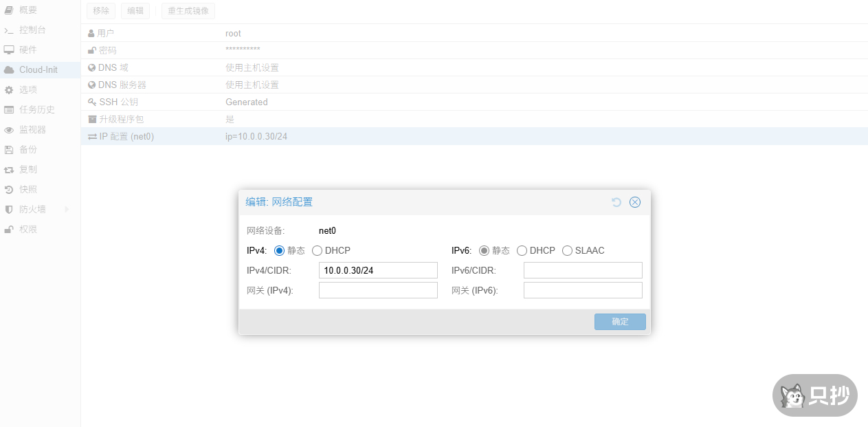
Task: Select the 升级程序包 row
Action: (474, 119)
